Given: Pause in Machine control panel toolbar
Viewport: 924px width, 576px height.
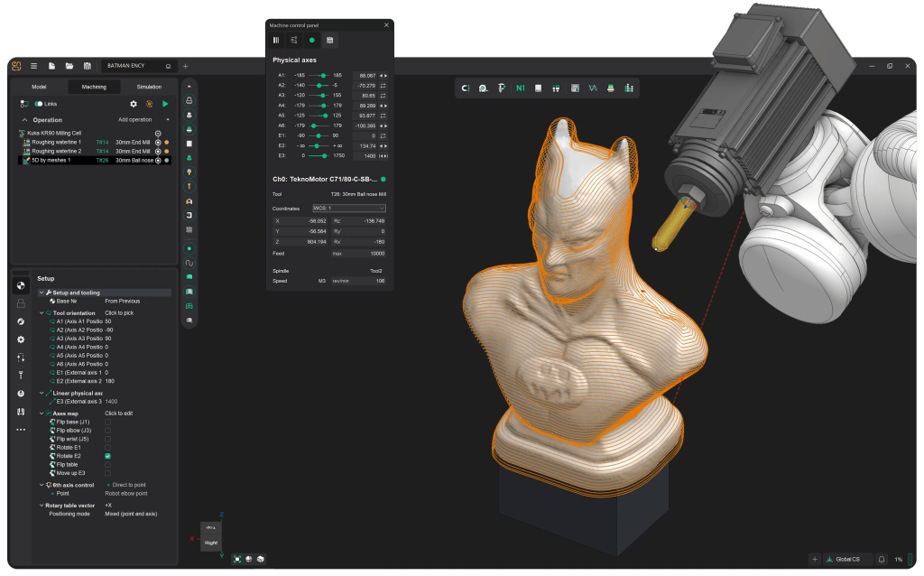Looking at the screenshot, I should [276, 40].
